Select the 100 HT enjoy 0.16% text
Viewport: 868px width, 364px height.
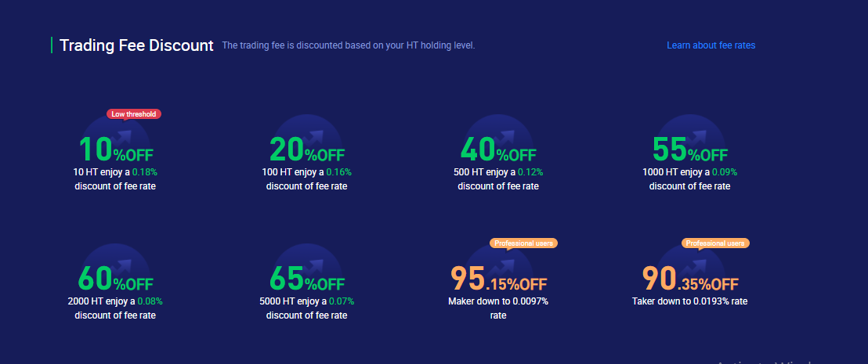(x=306, y=172)
